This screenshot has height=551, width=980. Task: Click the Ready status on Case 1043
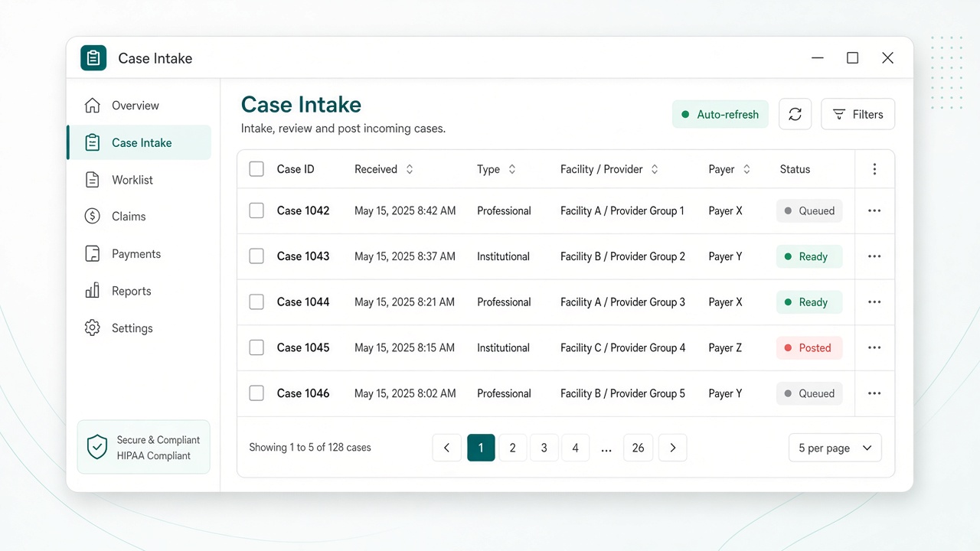click(809, 256)
